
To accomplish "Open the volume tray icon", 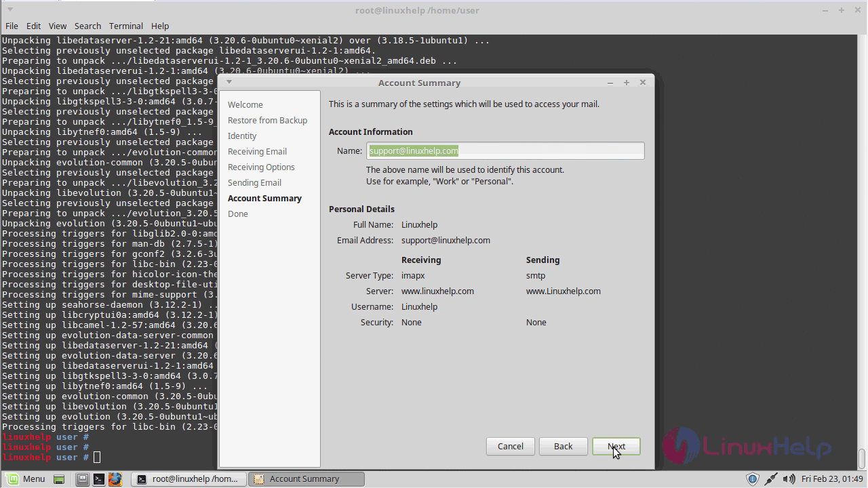I will [x=789, y=479].
